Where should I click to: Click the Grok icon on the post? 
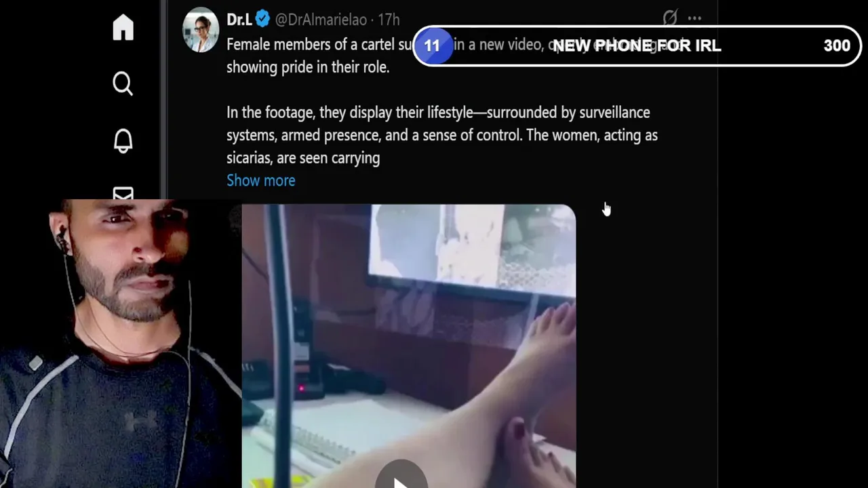pos(670,18)
